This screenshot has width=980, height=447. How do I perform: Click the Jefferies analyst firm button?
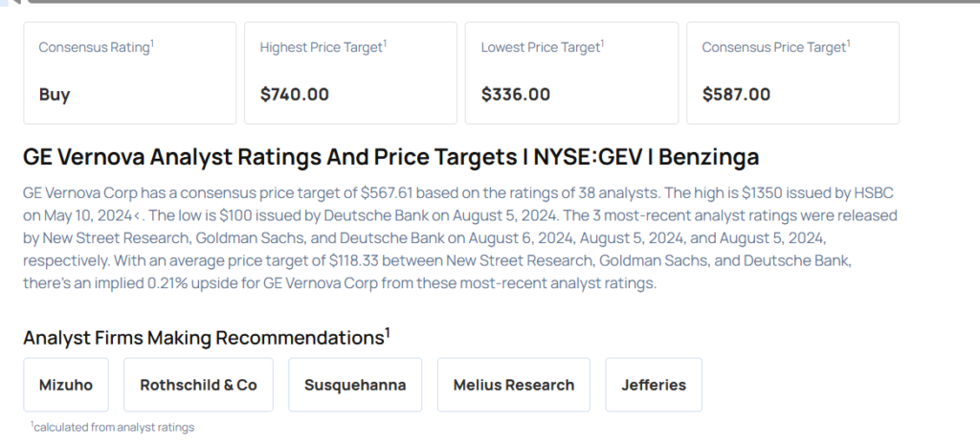(654, 385)
